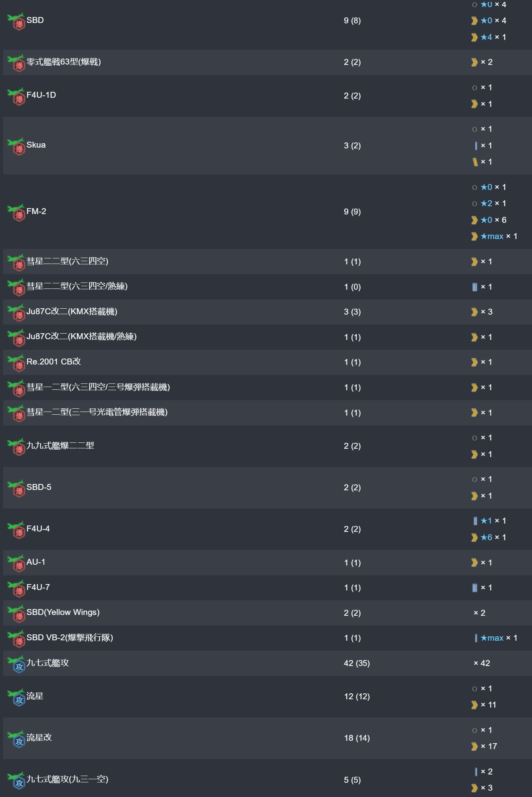Select the Ju87C改二(KMX搭載機) equipment name
Image resolution: width=532 pixels, height=797 pixels.
(x=72, y=311)
